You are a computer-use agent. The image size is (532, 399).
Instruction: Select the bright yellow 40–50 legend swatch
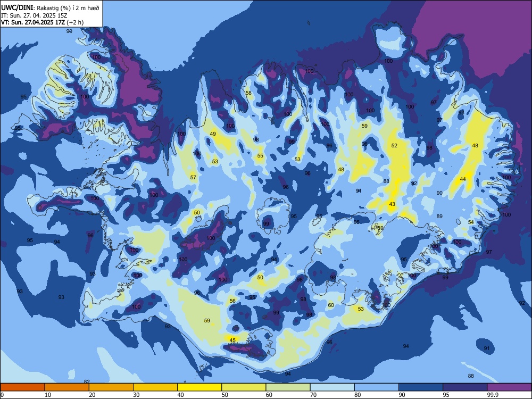(x=199, y=387)
